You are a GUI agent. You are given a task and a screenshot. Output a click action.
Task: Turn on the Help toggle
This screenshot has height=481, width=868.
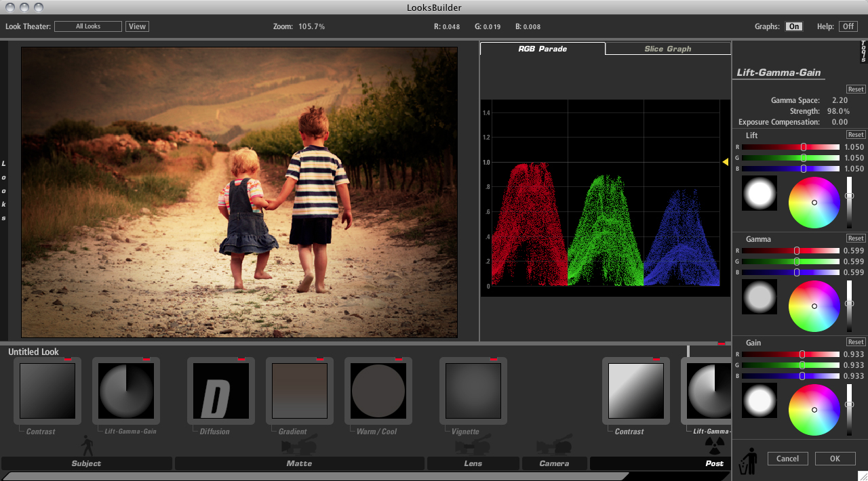(847, 26)
